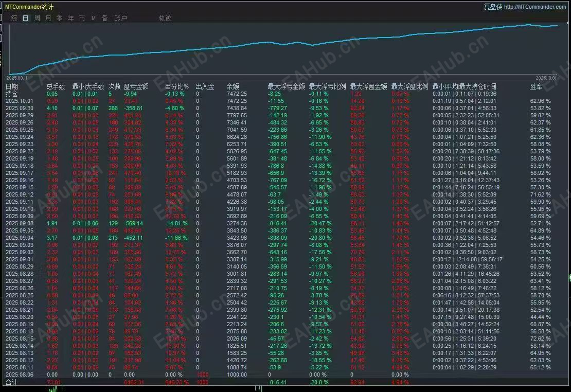This screenshot has width=571, height=392.
Task: Click balance value 7797.65
Action: [x=237, y=115]
